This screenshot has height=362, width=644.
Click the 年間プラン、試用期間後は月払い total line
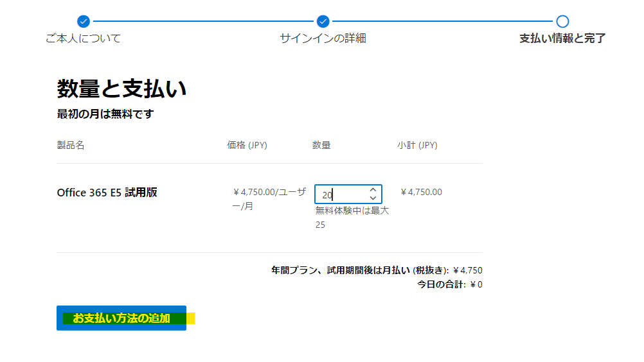click(377, 271)
